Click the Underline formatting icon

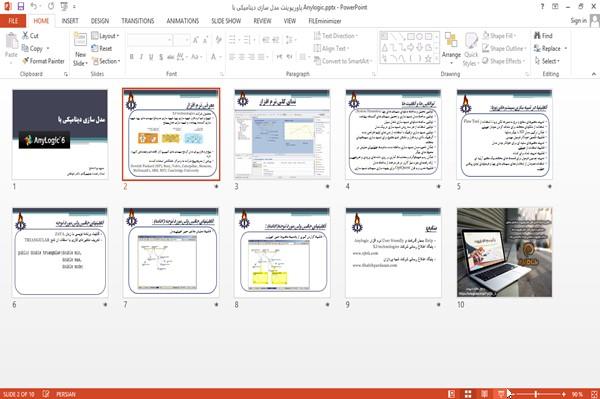(151, 57)
